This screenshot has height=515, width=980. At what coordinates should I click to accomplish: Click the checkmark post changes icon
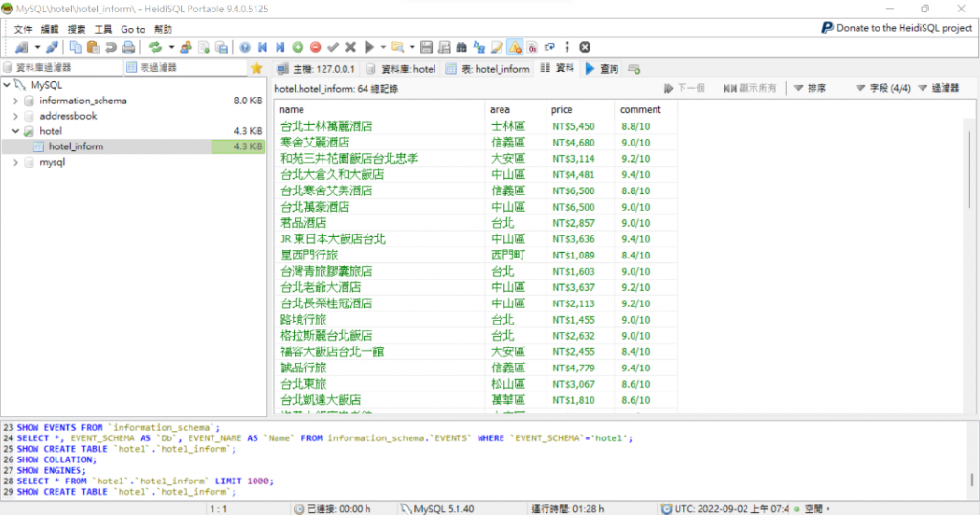click(333, 48)
